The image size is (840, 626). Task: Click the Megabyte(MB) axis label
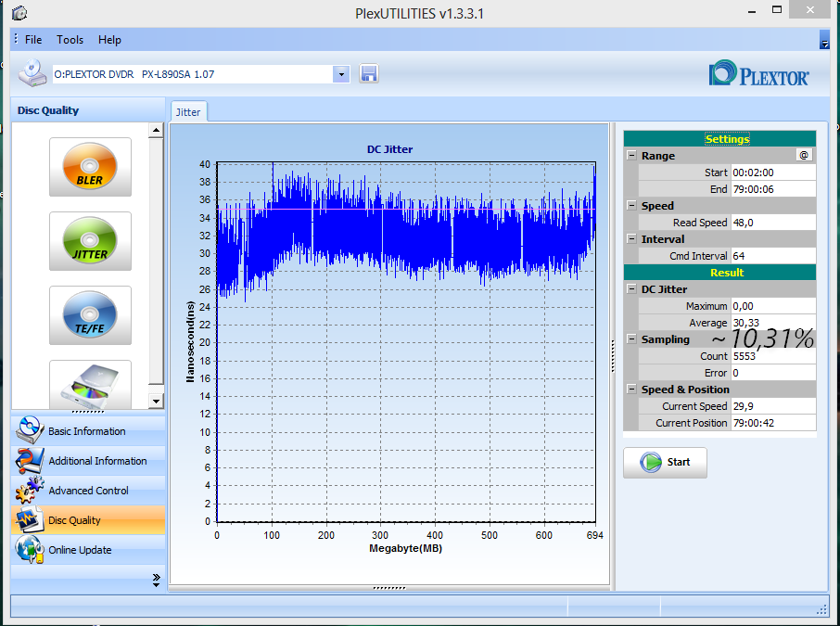405,548
